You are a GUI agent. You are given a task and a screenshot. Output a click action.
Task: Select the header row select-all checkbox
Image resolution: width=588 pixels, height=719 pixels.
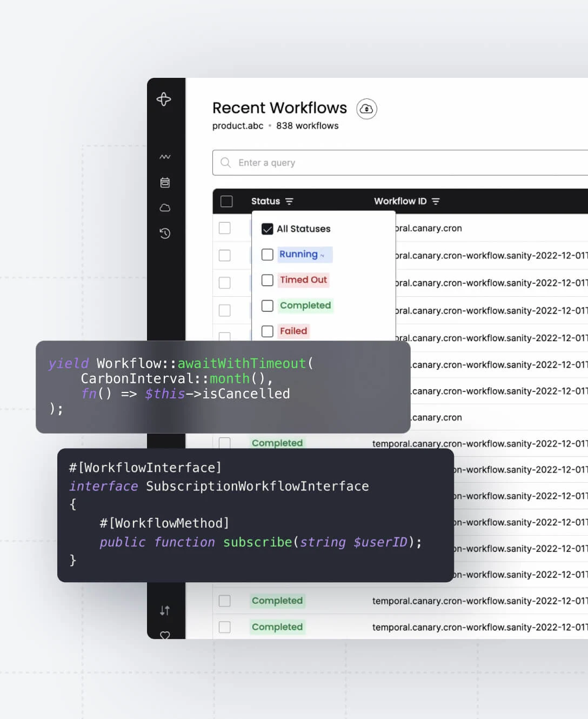coord(226,201)
